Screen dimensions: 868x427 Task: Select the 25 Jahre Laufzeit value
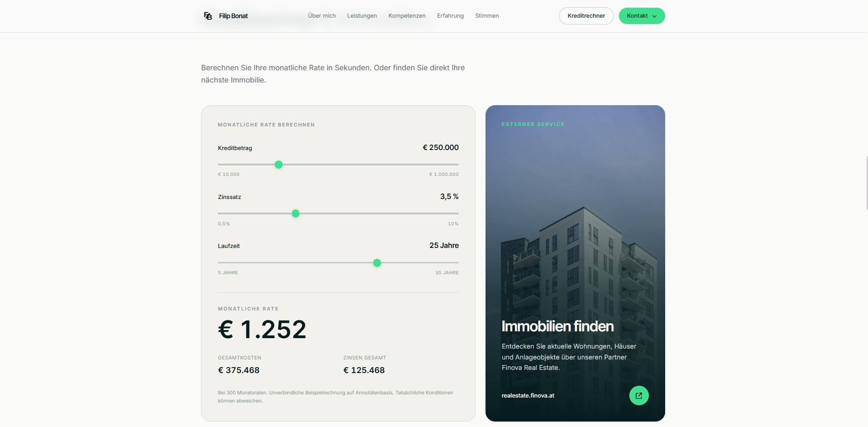tap(444, 246)
